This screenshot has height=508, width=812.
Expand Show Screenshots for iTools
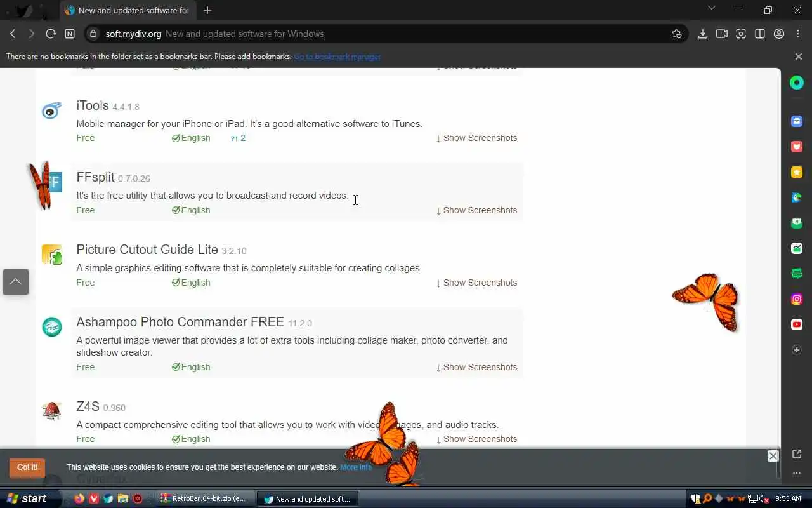[x=476, y=138]
